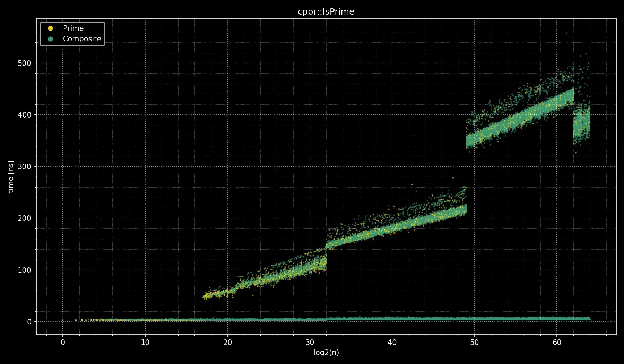The width and height of the screenshot is (624, 364).
Task: Click the y-axis tick label 0
Action: pyautogui.click(x=29, y=322)
